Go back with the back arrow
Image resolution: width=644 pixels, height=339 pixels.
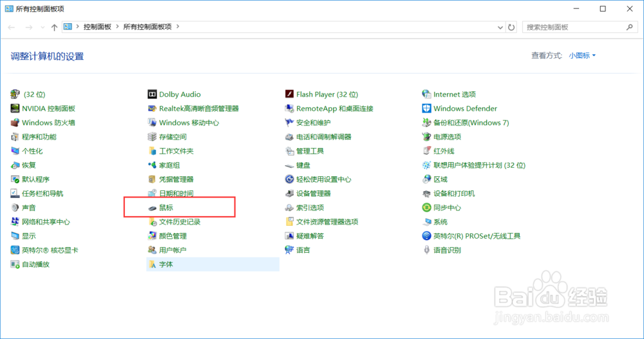[12, 27]
